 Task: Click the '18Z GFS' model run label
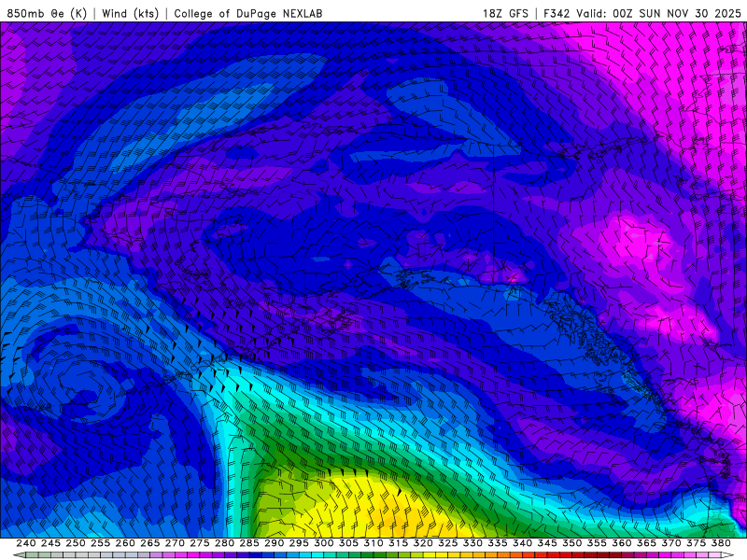click(505, 13)
